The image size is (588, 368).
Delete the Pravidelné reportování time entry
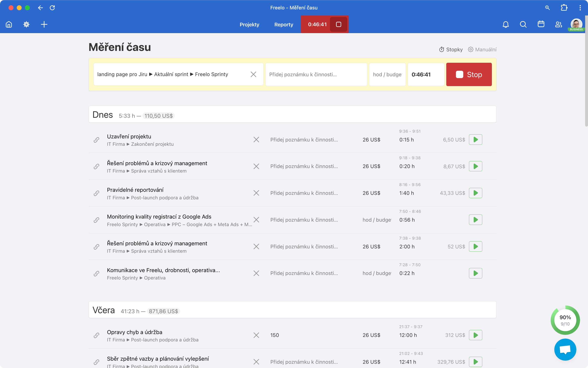tap(256, 193)
